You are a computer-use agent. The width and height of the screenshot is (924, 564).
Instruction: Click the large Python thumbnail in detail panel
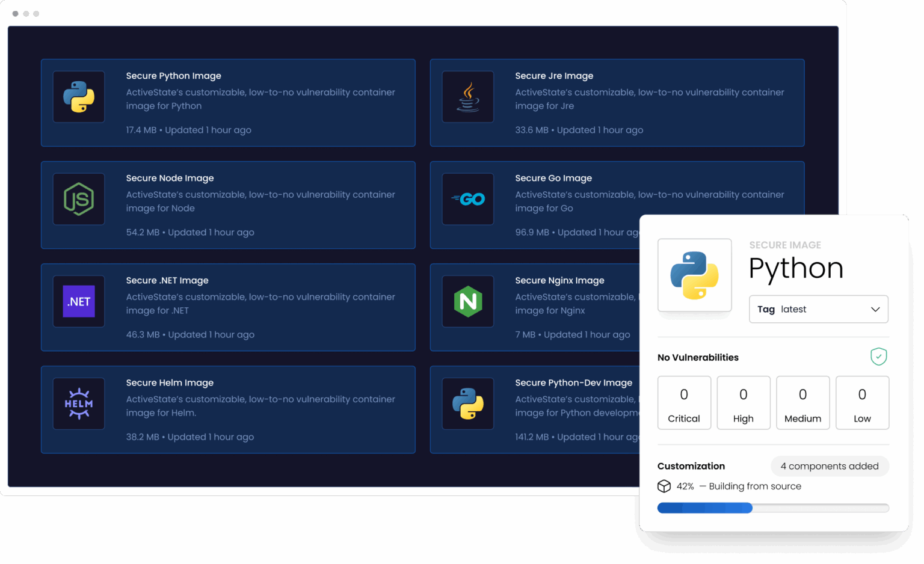[x=695, y=275]
